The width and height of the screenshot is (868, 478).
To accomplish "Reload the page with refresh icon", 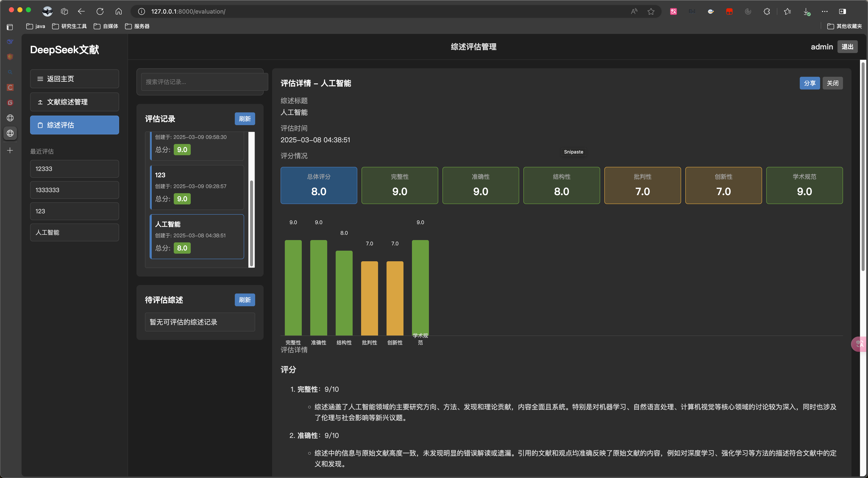I will click(x=100, y=11).
